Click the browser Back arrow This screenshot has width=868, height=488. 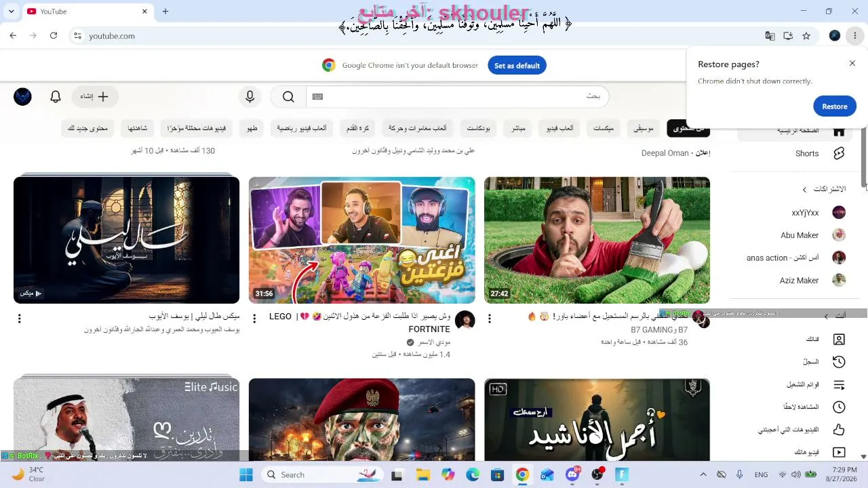pos(13,36)
